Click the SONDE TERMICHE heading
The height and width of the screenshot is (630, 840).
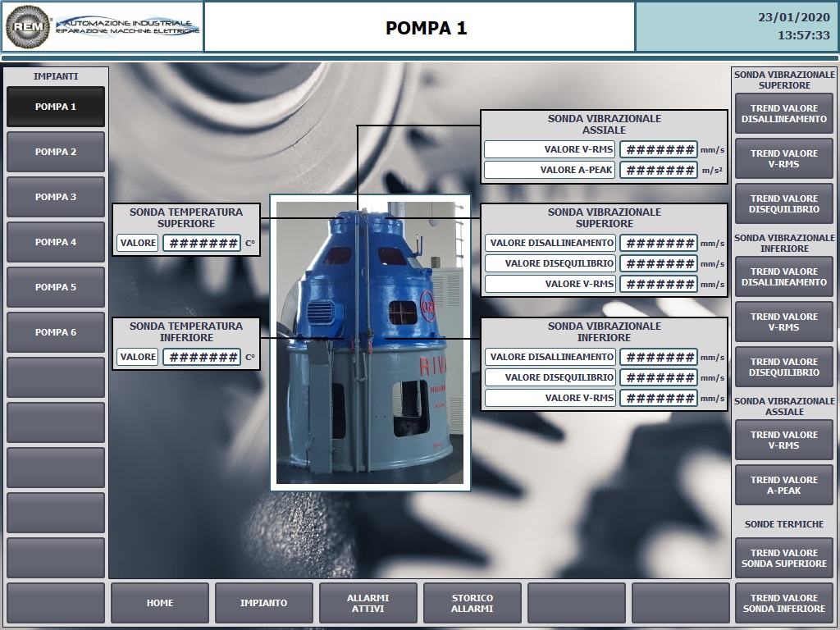[x=784, y=524]
